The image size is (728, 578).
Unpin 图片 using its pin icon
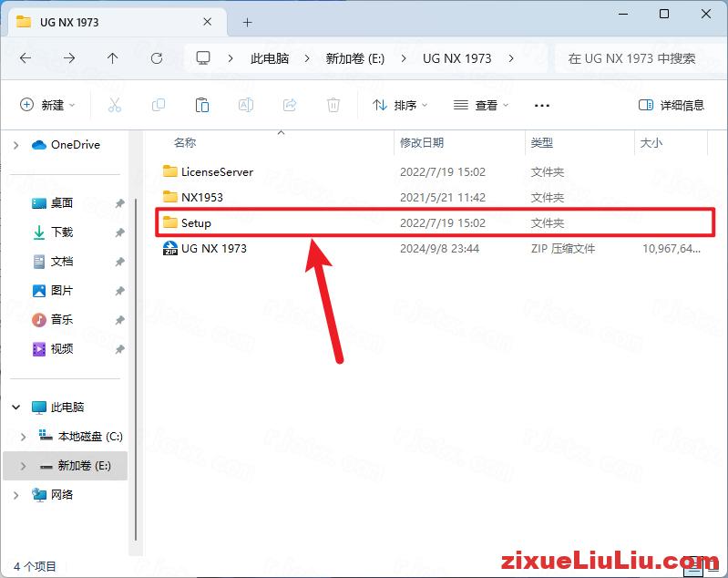tap(119, 291)
